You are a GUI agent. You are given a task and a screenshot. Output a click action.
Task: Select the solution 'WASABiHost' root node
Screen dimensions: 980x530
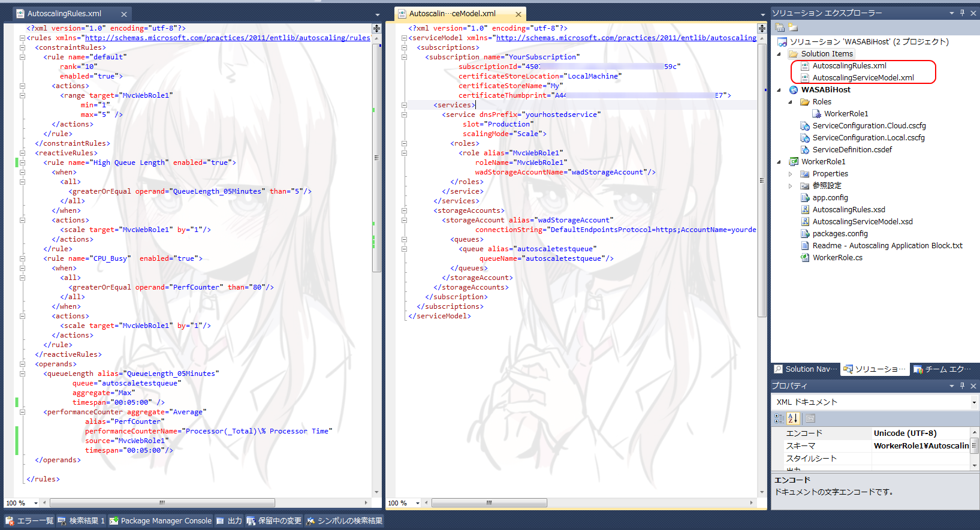(x=869, y=42)
